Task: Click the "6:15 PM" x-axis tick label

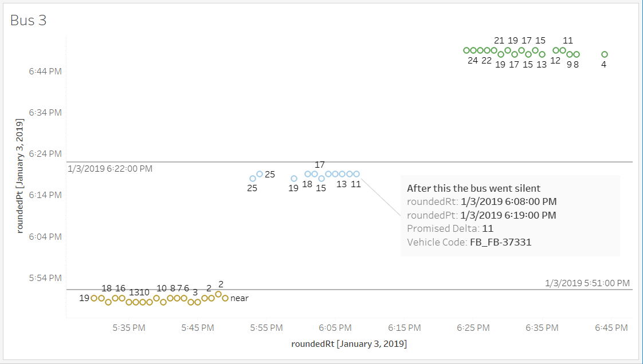Action: [x=405, y=328]
